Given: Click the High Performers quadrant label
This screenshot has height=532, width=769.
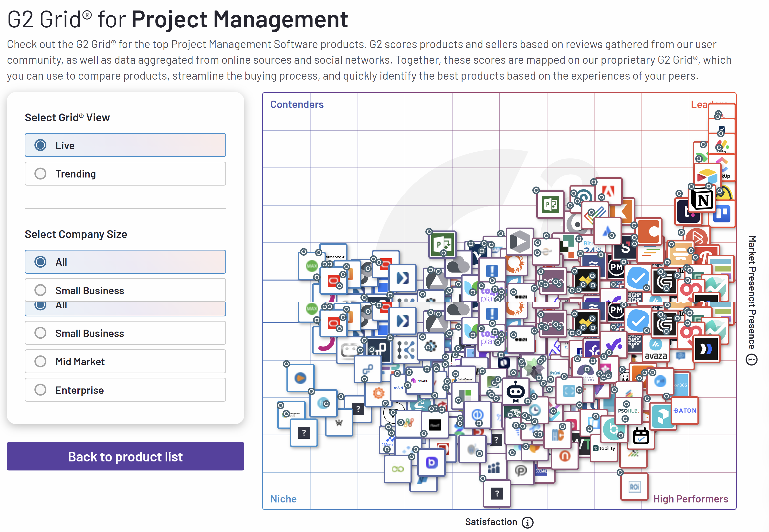Looking at the screenshot, I should click(x=690, y=499).
